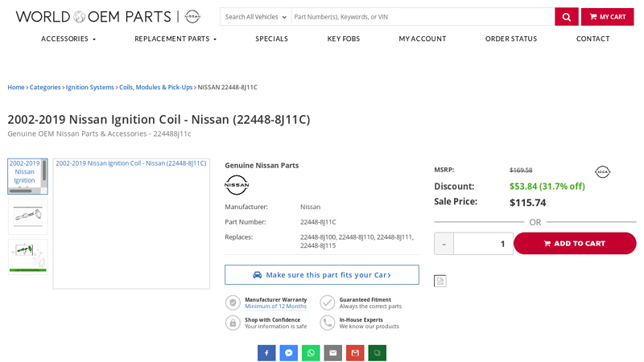Share through Gmail icon
Image resolution: width=644 pixels, height=362 pixels.
[355, 353]
